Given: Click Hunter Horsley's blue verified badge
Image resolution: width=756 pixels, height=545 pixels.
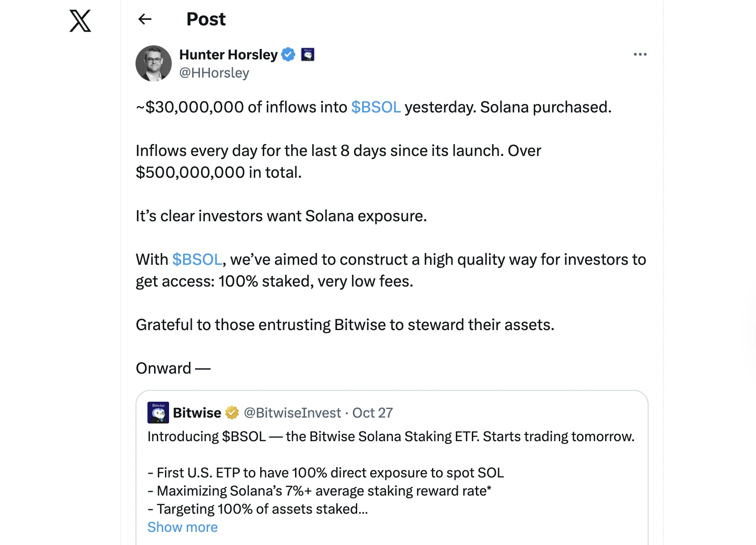Looking at the screenshot, I should [288, 54].
